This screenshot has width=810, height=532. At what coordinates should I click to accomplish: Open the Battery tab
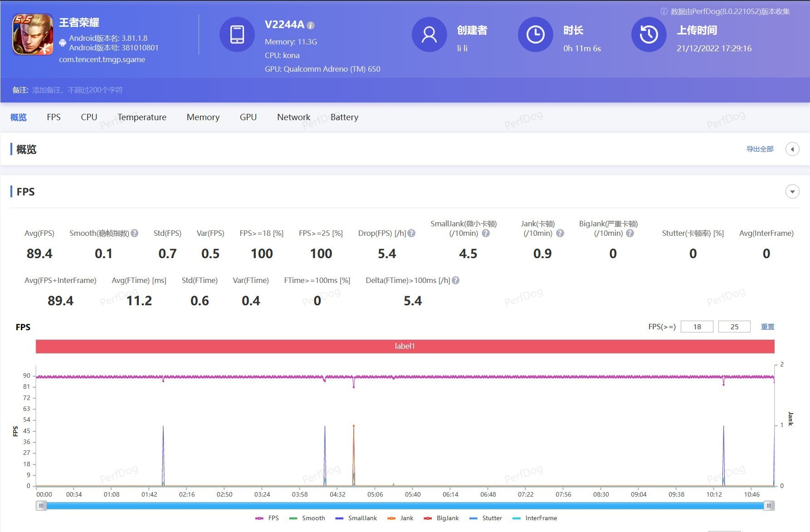tap(344, 117)
